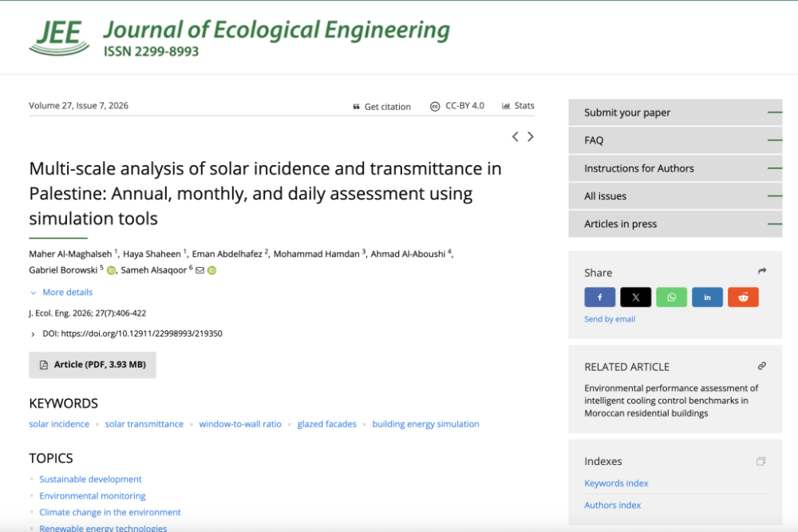
Task: Share article on Facebook
Action: tap(599, 297)
